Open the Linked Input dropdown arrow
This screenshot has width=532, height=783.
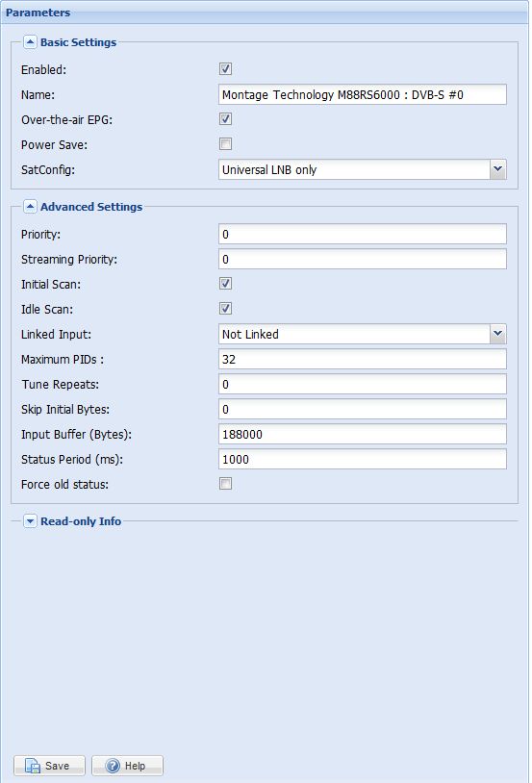point(497,334)
